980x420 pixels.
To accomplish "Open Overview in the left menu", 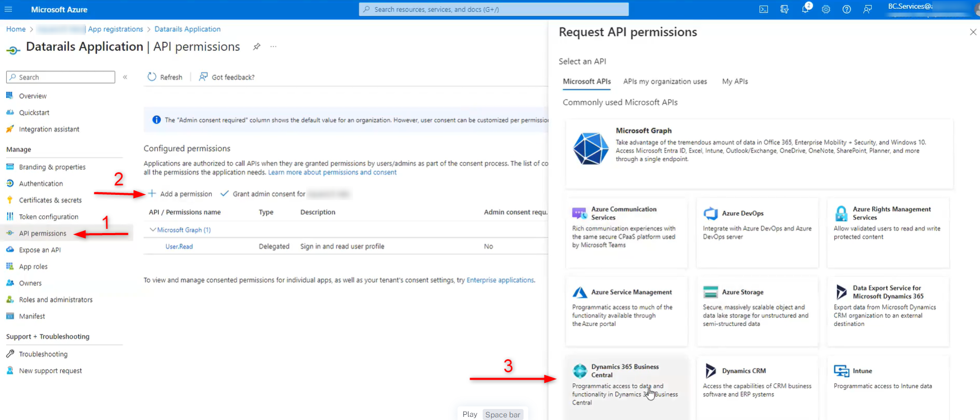I will (32, 96).
